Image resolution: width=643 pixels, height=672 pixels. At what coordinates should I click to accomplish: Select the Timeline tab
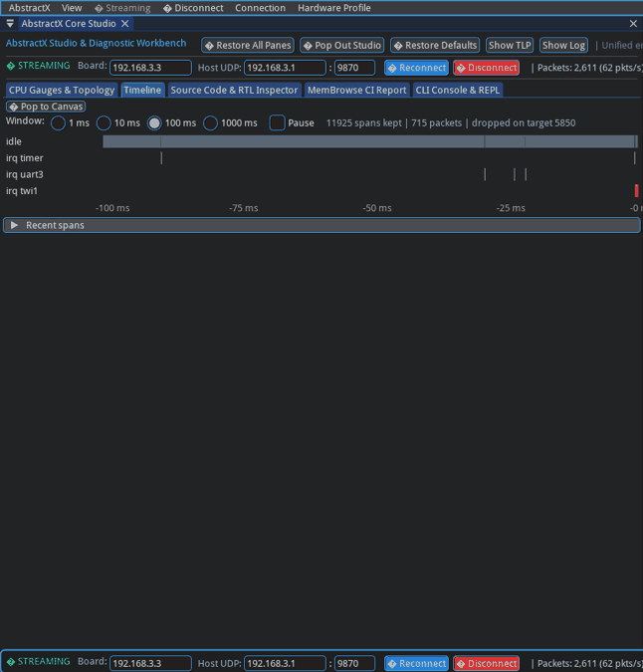142,90
